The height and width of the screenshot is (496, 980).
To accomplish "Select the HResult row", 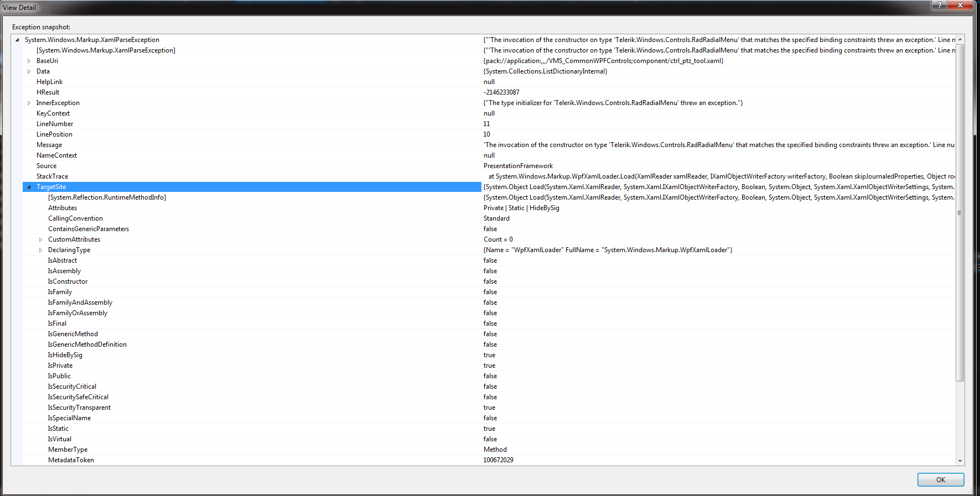I will [x=489, y=92].
